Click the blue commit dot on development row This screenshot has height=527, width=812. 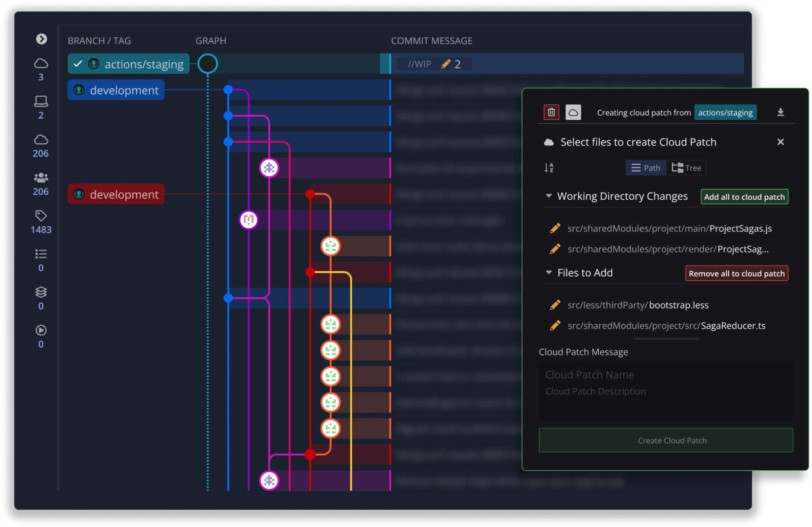[x=228, y=90]
